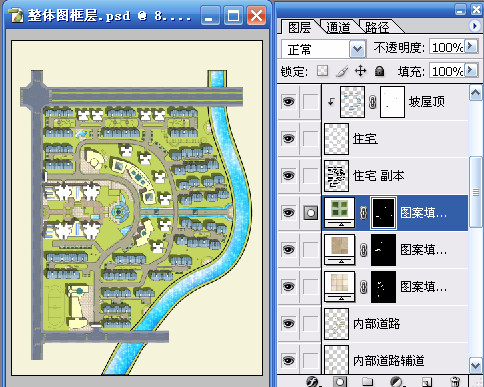Toggle link box of 住宅 副本 layer

point(310,175)
